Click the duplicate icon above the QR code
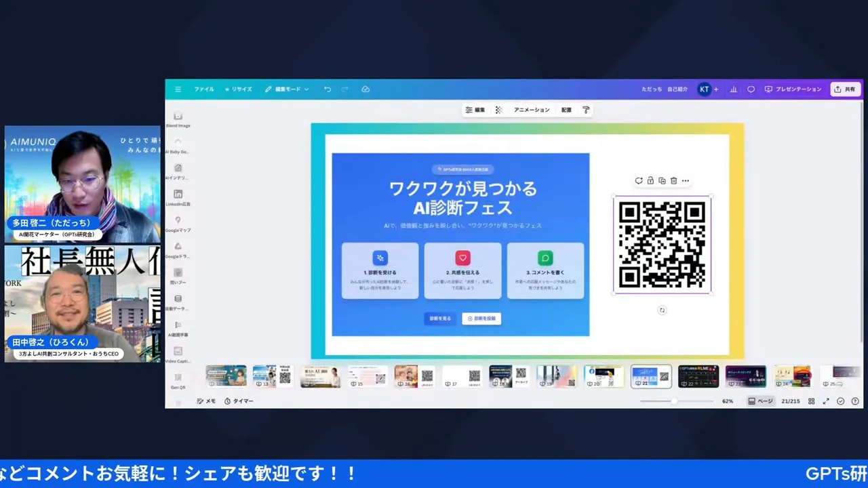Viewport: 868px width, 488px height. click(x=661, y=180)
